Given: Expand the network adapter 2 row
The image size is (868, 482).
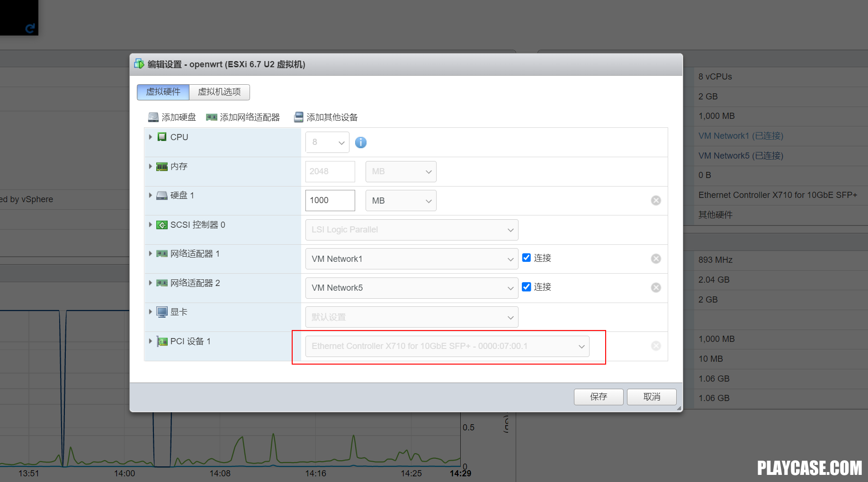Looking at the screenshot, I should point(151,283).
